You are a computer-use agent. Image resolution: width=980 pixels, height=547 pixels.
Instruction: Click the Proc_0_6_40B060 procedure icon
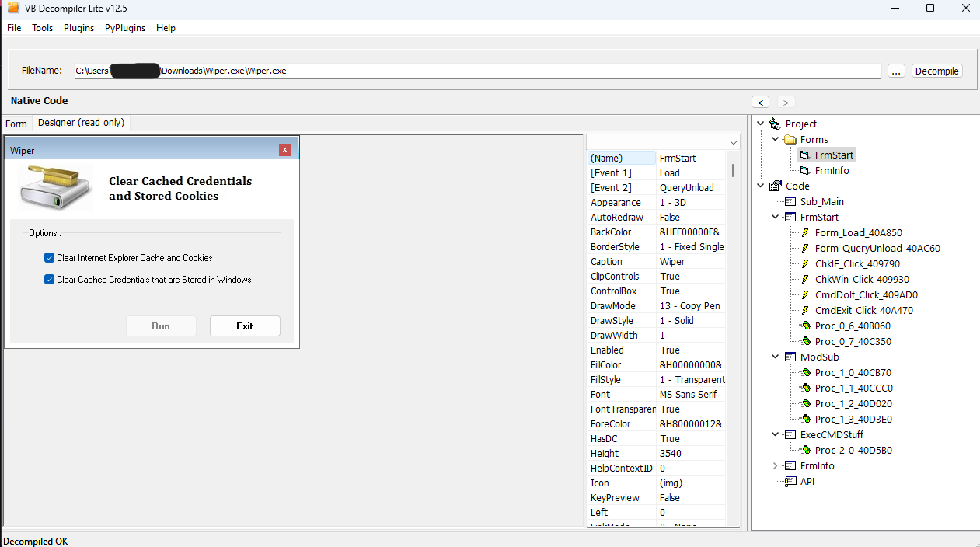[805, 326]
